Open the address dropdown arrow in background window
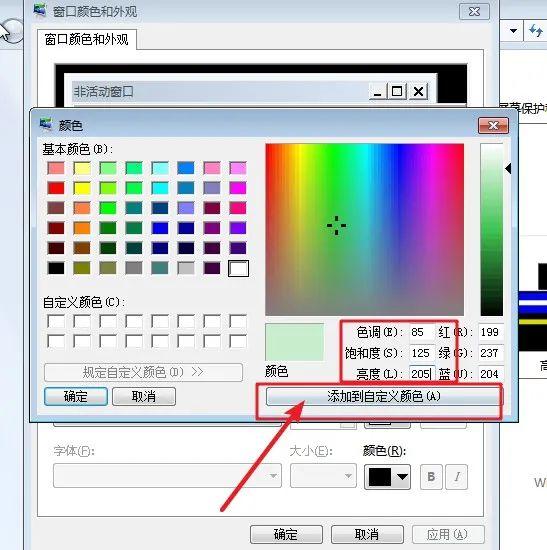547x550 pixels. (514, 31)
